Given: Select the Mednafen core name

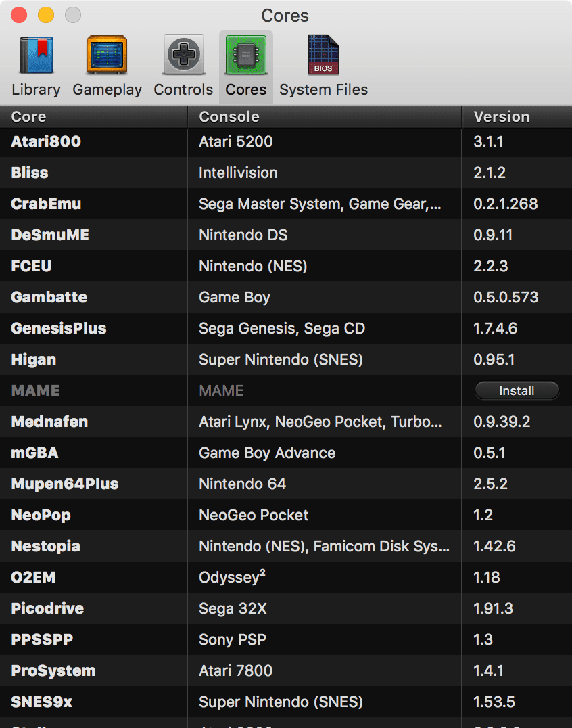Looking at the screenshot, I should point(49,422).
